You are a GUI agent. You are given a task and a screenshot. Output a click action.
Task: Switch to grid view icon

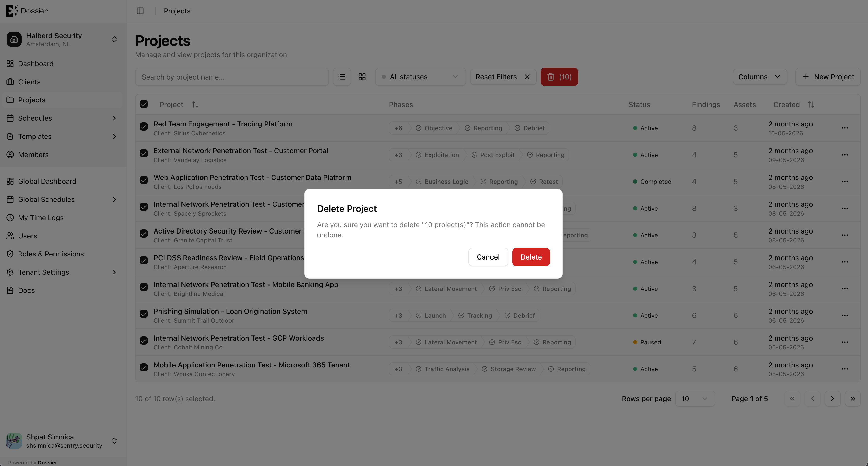coord(362,77)
